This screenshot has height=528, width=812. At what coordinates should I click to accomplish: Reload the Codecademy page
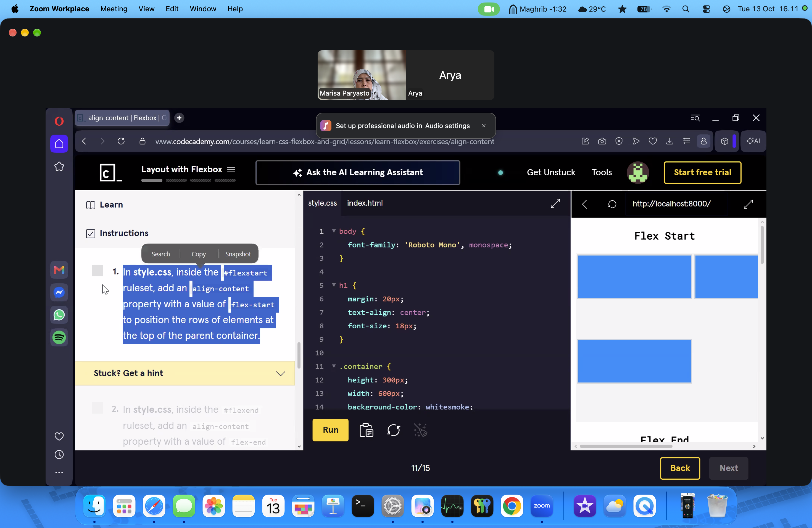tap(121, 141)
